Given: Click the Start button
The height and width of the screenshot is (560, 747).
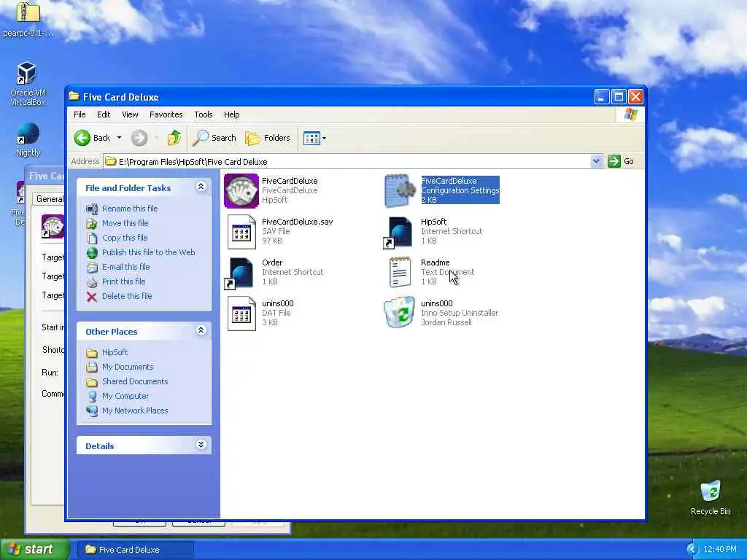Looking at the screenshot, I should pyautogui.click(x=34, y=550).
